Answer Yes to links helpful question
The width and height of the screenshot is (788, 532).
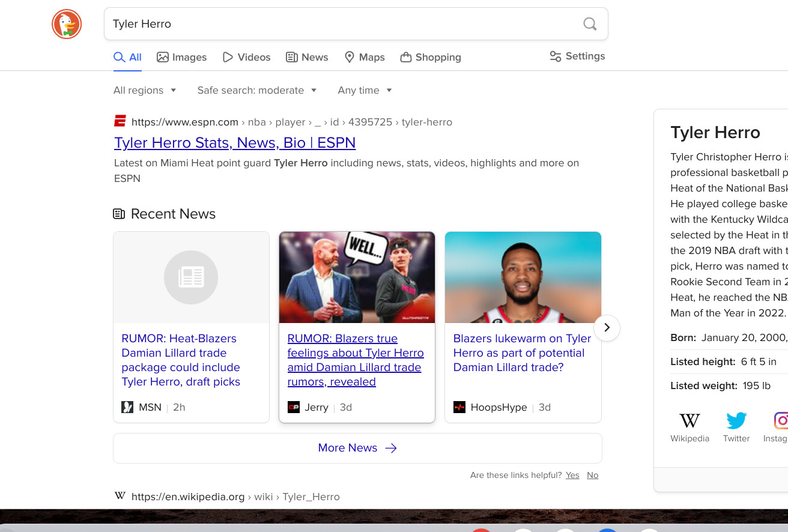click(x=572, y=476)
